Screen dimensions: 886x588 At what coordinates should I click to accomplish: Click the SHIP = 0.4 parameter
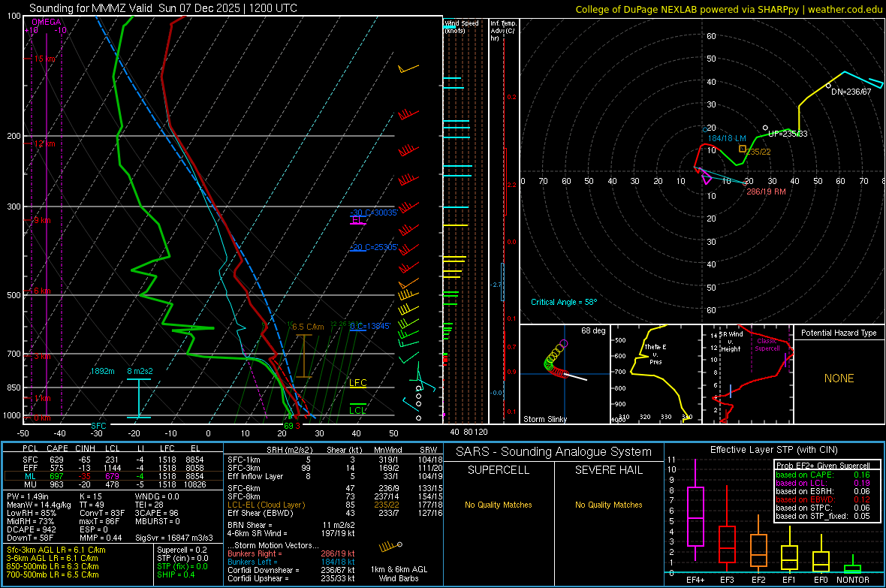pos(176,574)
